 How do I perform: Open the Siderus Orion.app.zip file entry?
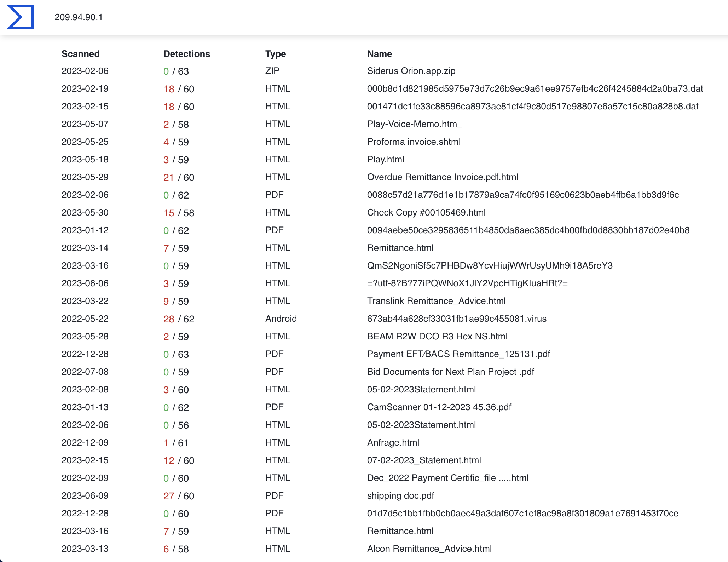(411, 71)
